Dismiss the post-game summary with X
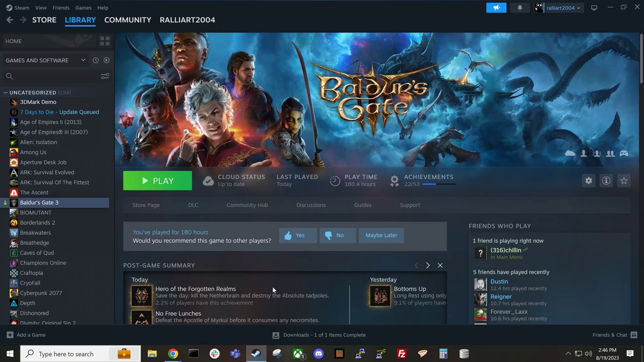The width and height of the screenshot is (644, 362). click(x=440, y=265)
